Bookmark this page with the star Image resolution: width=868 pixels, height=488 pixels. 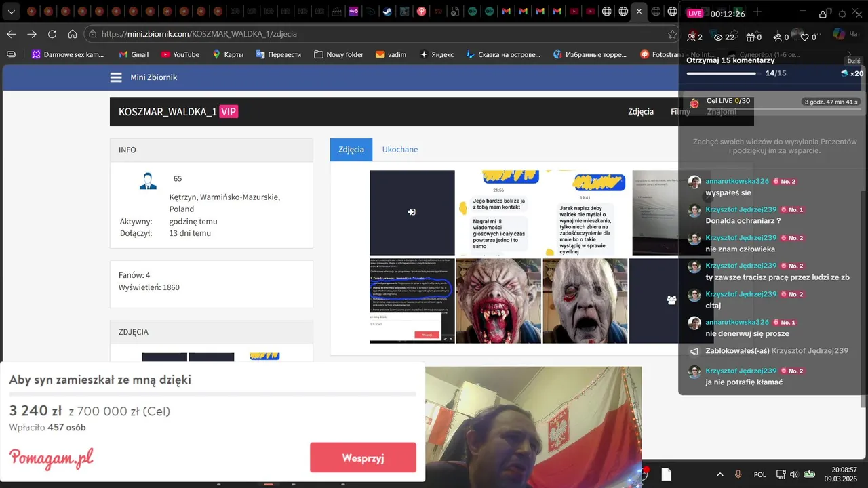click(x=672, y=34)
